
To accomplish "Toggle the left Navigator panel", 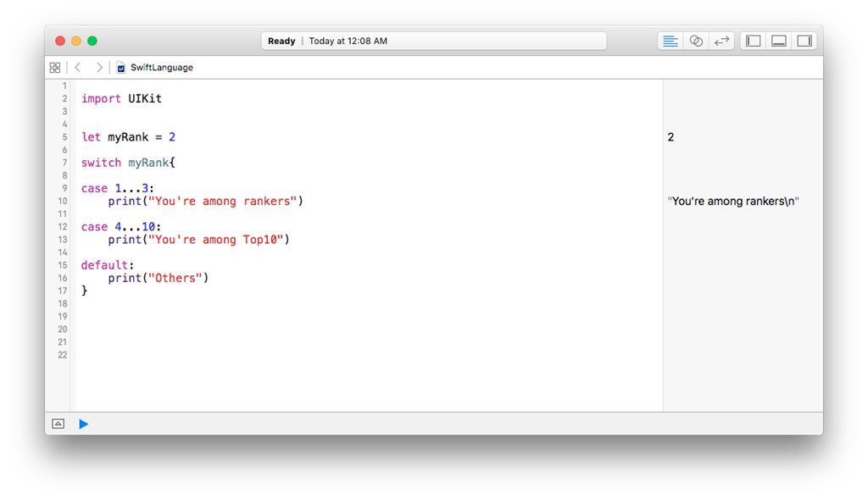I will pos(753,41).
